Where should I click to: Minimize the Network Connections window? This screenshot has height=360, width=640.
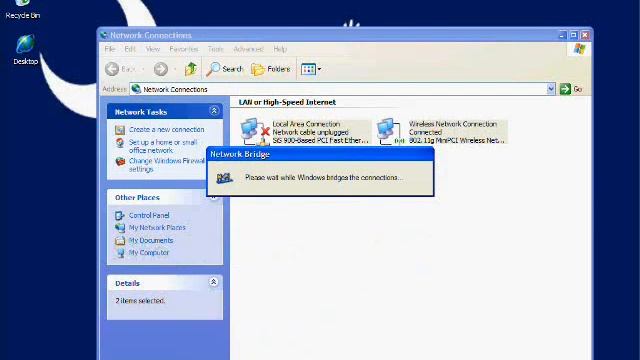pos(562,35)
